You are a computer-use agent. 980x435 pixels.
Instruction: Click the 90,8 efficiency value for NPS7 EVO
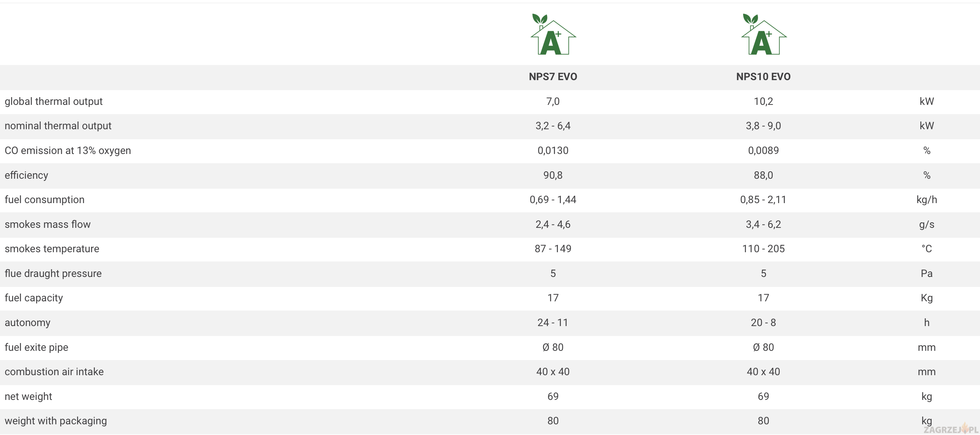pyautogui.click(x=553, y=175)
